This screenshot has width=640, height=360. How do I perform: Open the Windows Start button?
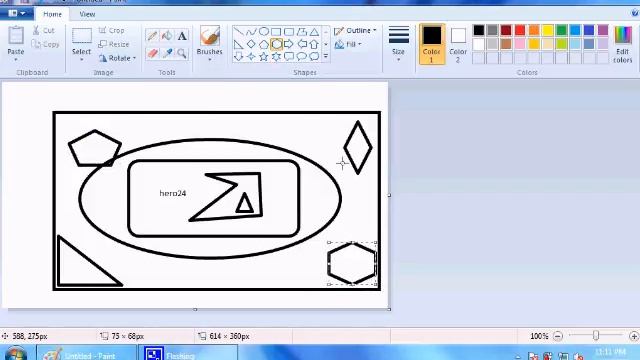click(16, 353)
